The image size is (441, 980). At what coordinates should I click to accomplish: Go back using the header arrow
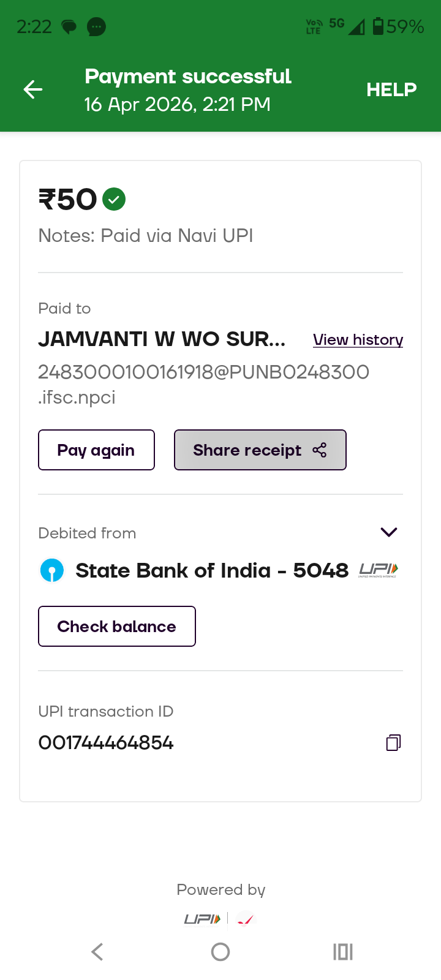pyautogui.click(x=33, y=90)
